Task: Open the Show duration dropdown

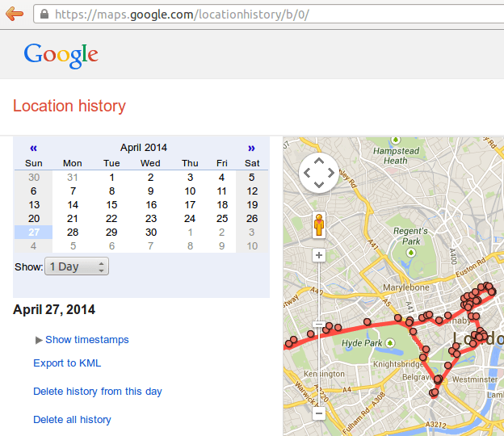Action: pyautogui.click(x=77, y=266)
